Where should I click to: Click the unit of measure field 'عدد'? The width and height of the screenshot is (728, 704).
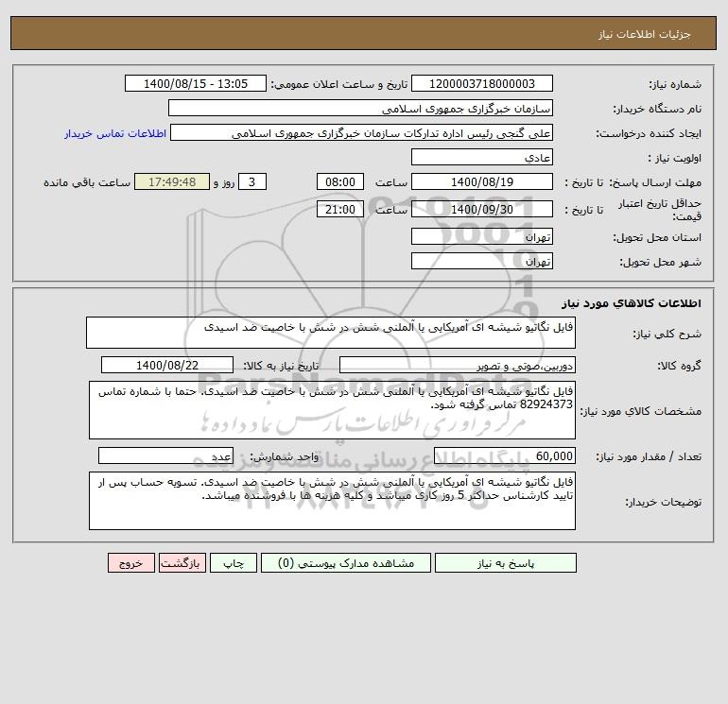point(165,455)
